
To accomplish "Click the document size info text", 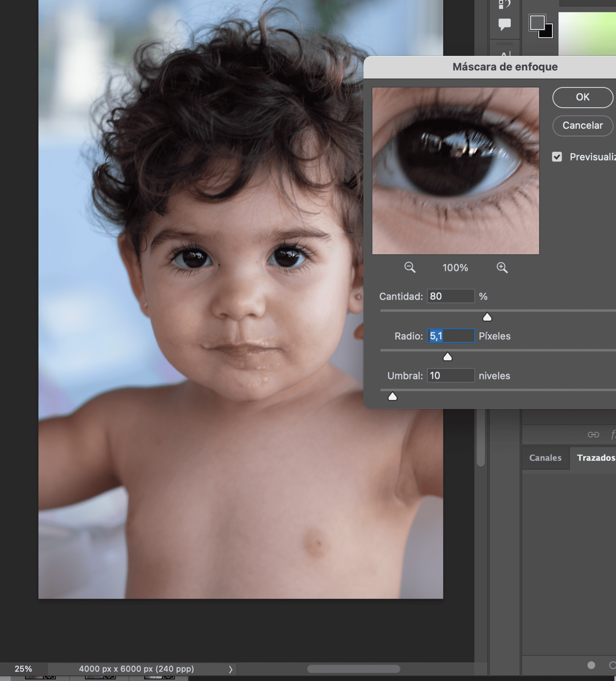I will click(136, 669).
